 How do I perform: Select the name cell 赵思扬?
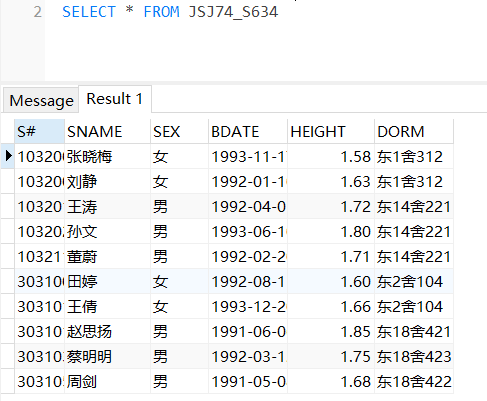[x=107, y=331]
